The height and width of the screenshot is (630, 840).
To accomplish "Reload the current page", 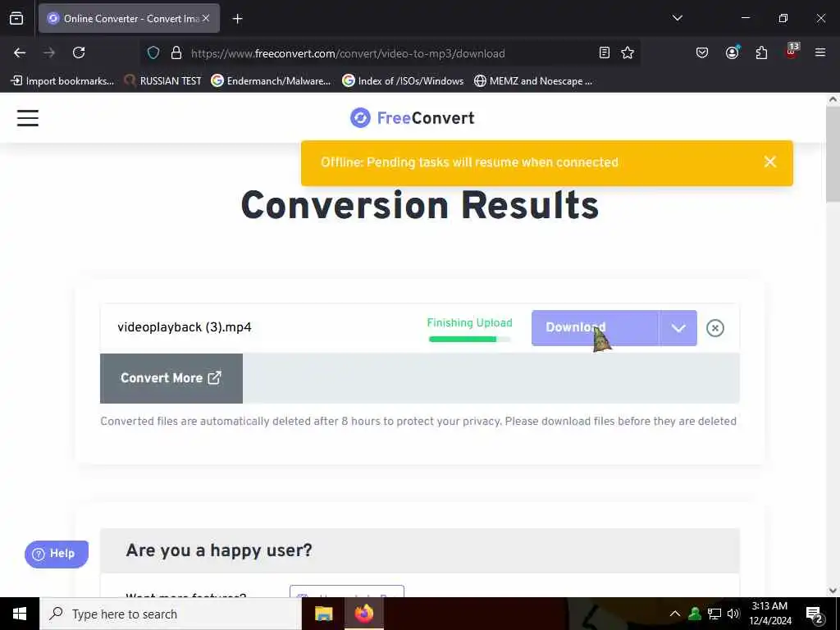I will (x=79, y=52).
